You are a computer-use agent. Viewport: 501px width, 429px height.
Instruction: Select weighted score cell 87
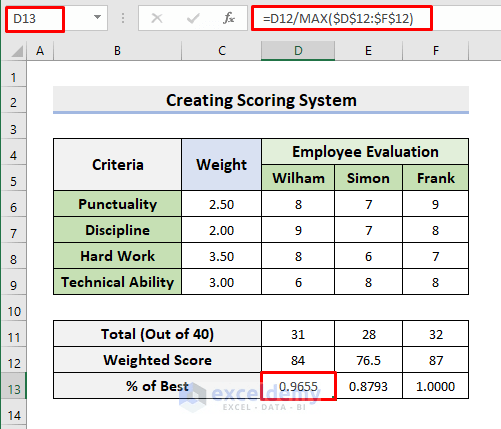pos(436,360)
